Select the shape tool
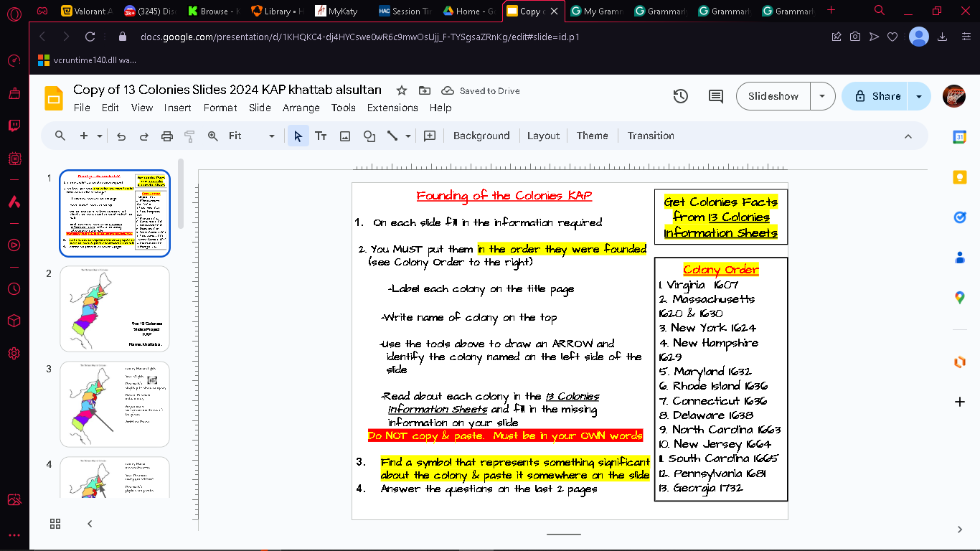Viewport: 980px width, 551px height. (x=369, y=136)
